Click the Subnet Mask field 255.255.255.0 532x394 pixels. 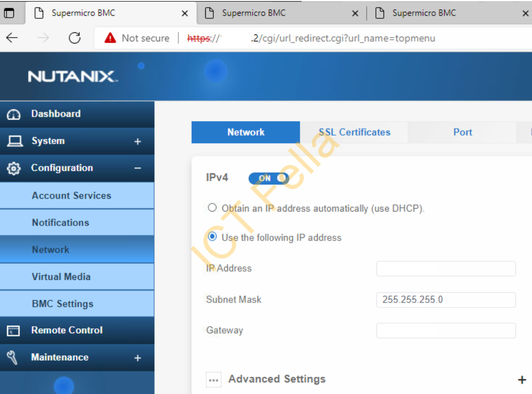point(446,300)
